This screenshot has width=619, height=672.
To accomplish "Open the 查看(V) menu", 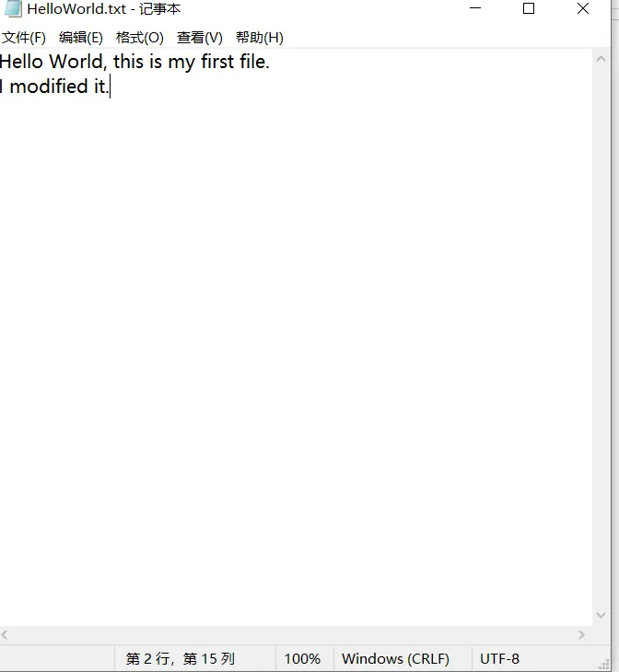I will (200, 38).
